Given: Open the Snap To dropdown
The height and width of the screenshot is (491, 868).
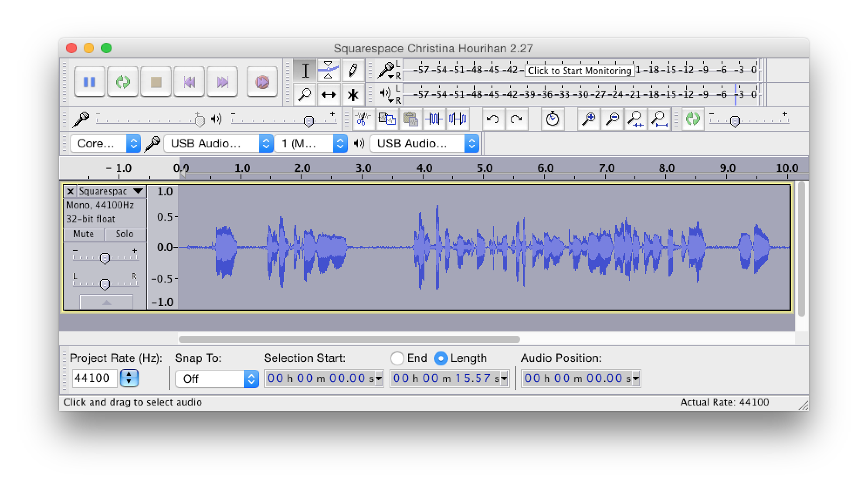Looking at the screenshot, I should (x=217, y=378).
